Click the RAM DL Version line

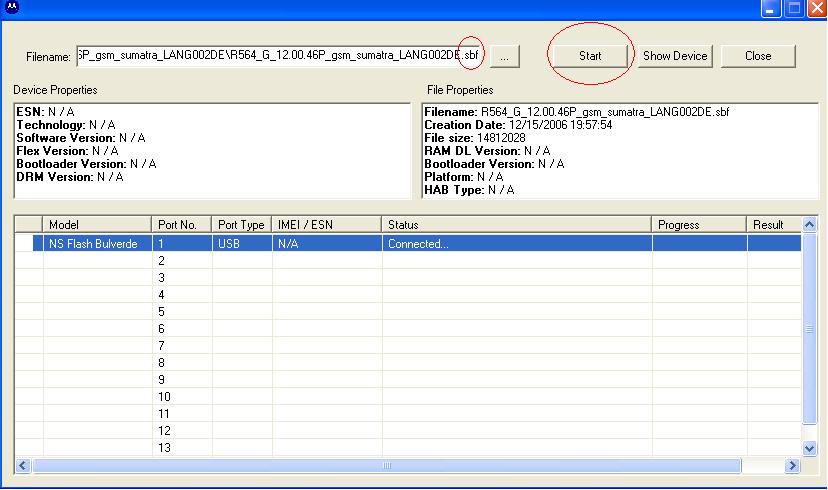coord(487,151)
